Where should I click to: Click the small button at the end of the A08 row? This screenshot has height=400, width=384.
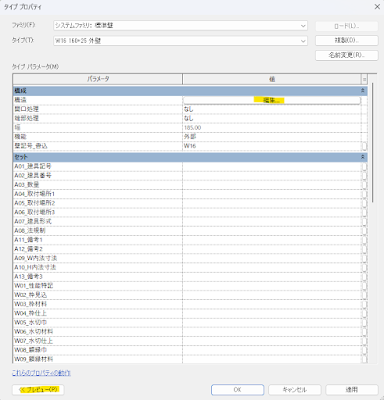pyautogui.click(x=365, y=231)
